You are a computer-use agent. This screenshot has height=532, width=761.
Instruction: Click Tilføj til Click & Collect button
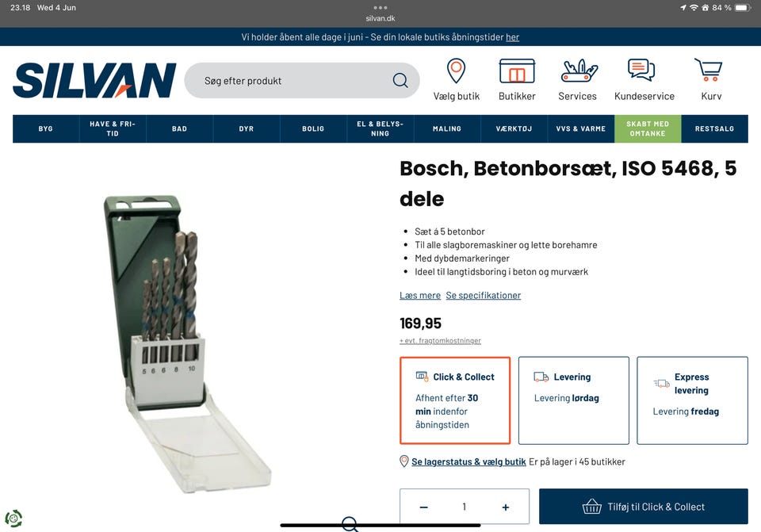(x=643, y=507)
